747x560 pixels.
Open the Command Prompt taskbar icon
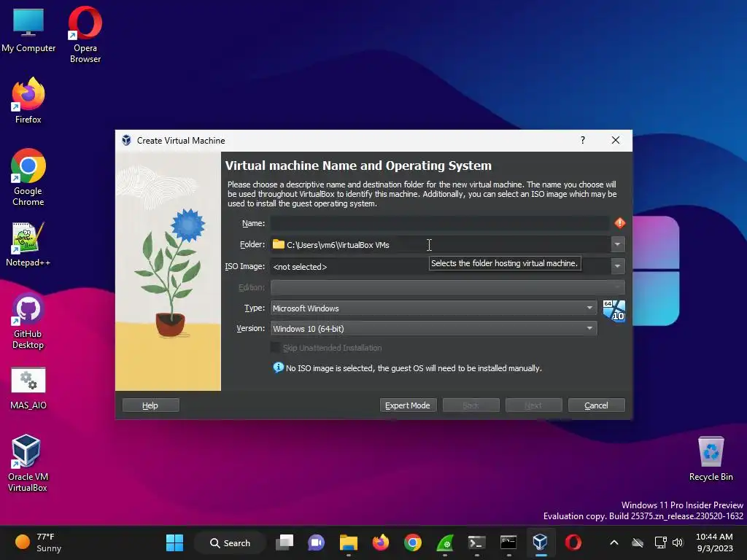(508, 542)
